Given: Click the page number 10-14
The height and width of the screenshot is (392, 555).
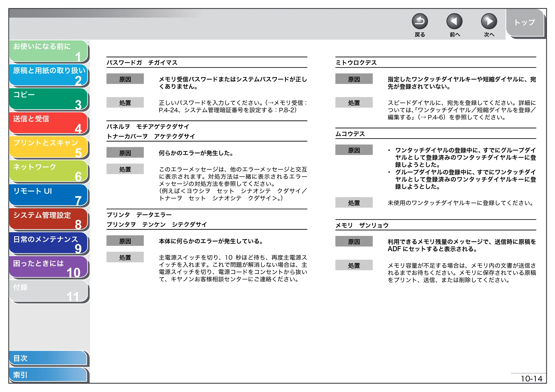Looking at the screenshot, I should 531,379.
